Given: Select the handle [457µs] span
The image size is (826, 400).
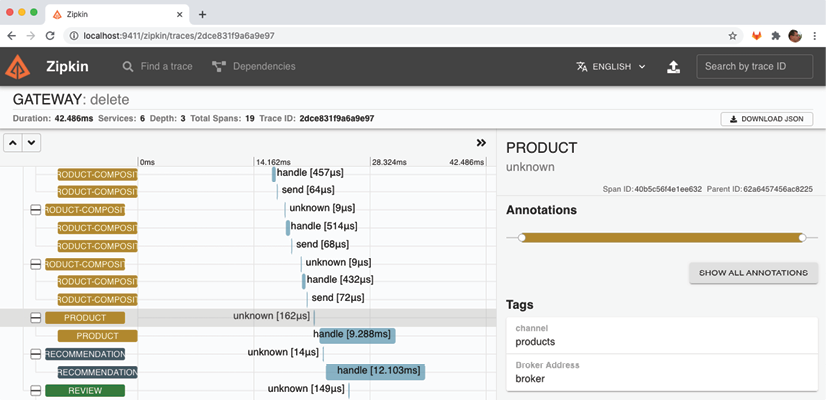Looking at the screenshot, I should point(274,174).
